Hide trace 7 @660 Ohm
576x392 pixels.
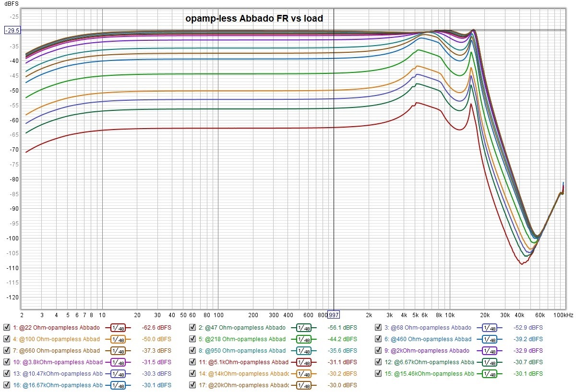(x=6, y=351)
